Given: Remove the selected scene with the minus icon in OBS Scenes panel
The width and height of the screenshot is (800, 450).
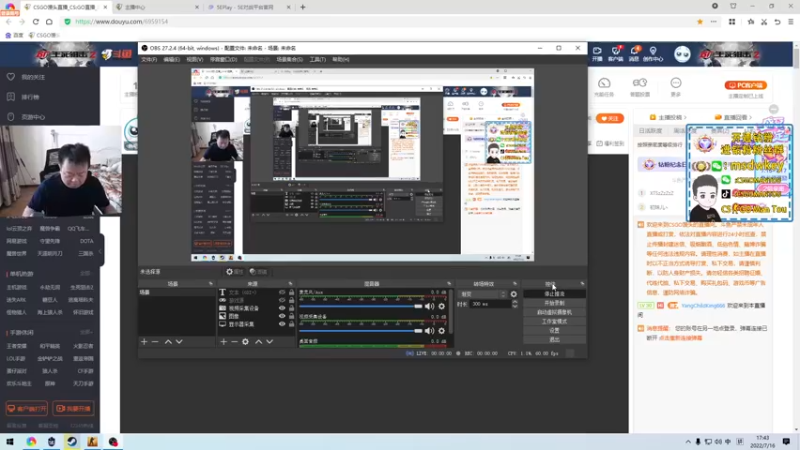Looking at the screenshot, I should 155,342.
